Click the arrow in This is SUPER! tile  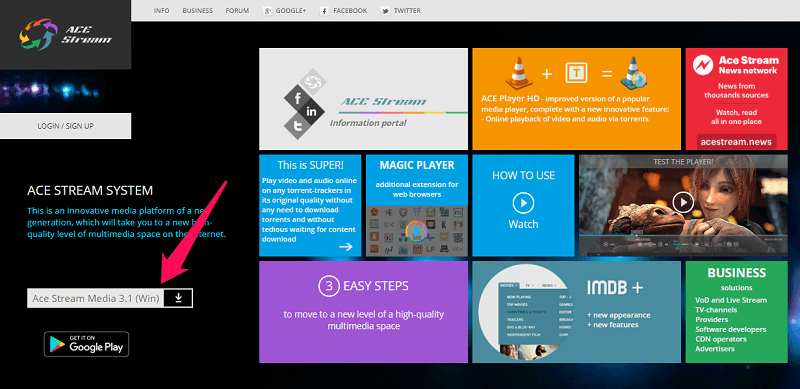[346, 247]
